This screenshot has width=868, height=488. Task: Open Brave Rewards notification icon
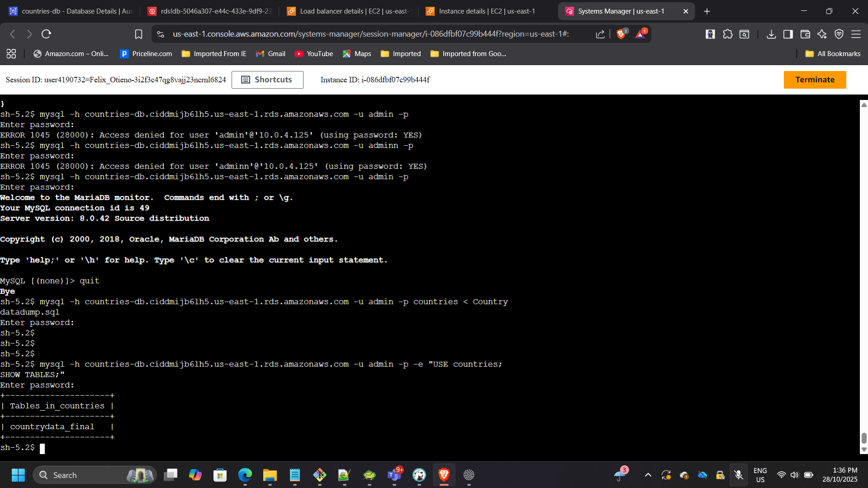pos(640,34)
